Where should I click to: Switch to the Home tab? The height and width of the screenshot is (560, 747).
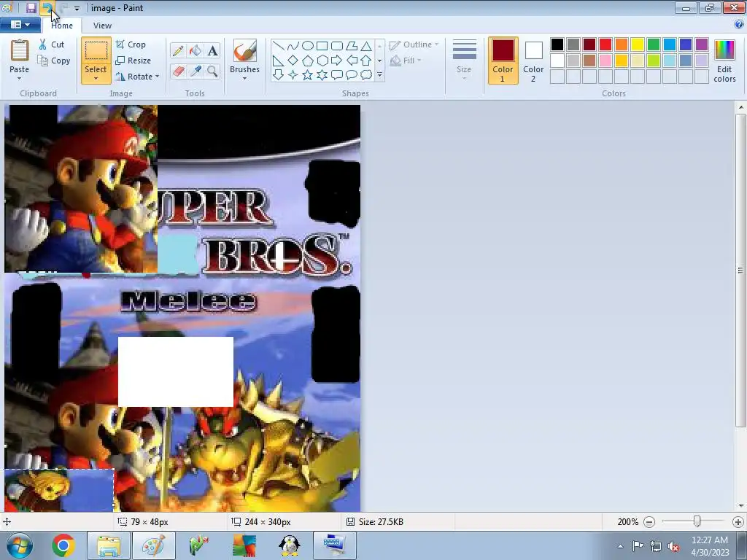click(x=62, y=26)
